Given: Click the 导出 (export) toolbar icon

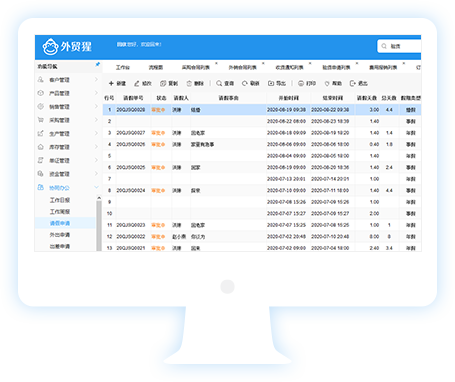Looking at the screenshot, I should pos(271,83).
